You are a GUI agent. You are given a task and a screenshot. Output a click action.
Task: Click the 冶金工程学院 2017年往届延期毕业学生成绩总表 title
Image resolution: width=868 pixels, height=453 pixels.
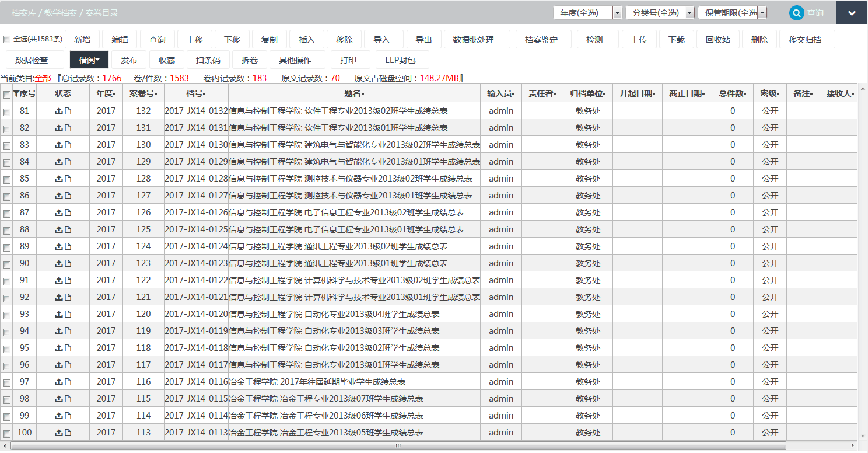pos(317,382)
